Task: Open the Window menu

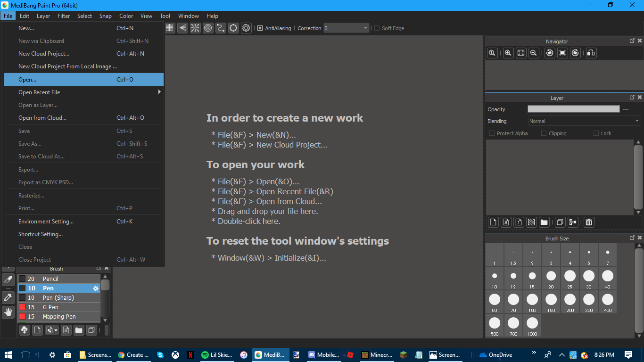Action: tap(189, 16)
